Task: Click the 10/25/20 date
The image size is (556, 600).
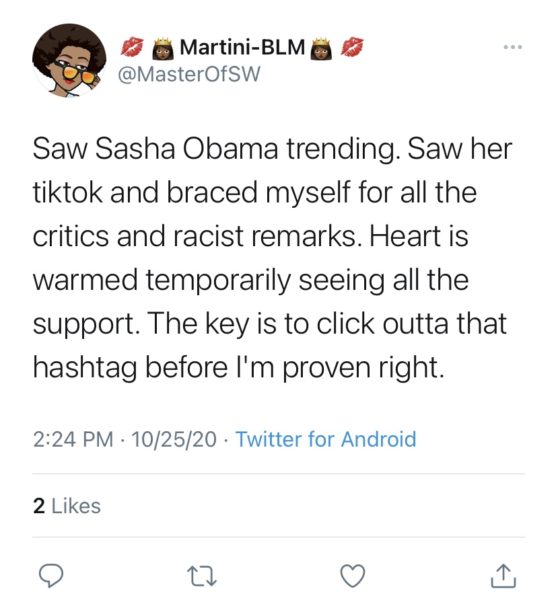Action: pyautogui.click(x=174, y=439)
